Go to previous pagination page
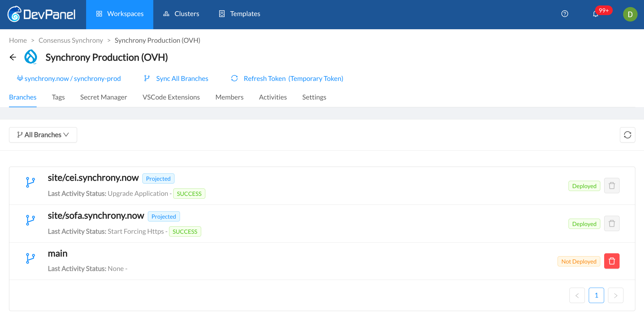 (577, 295)
